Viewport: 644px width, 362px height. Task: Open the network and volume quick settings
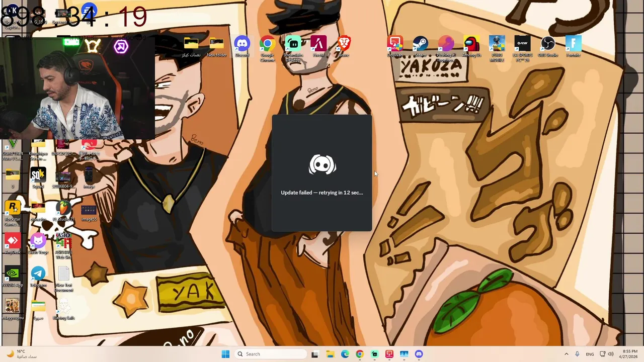(607, 354)
